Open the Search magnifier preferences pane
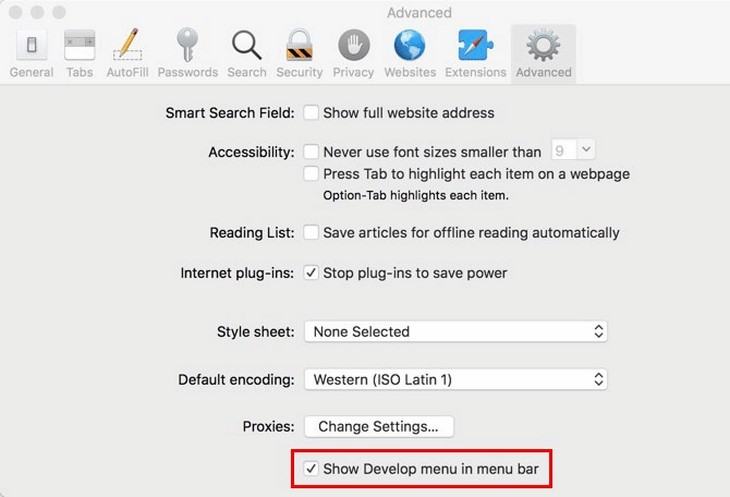 pos(247,54)
